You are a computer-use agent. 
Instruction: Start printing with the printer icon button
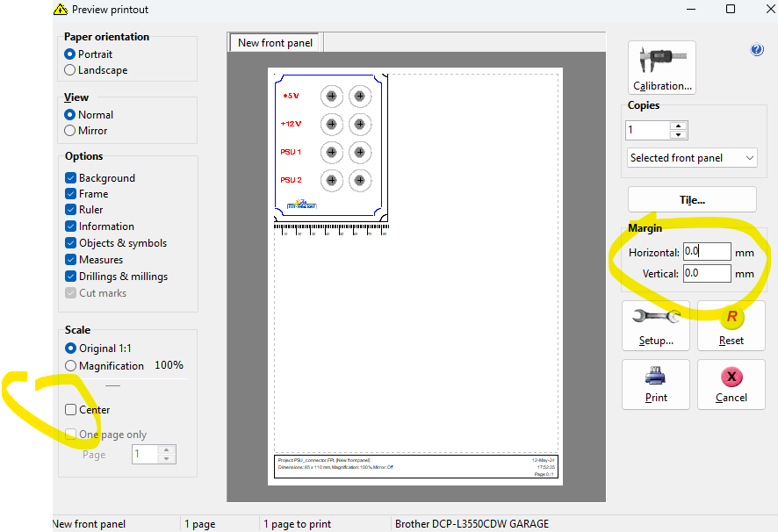pyautogui.click(x=655, y=385)
